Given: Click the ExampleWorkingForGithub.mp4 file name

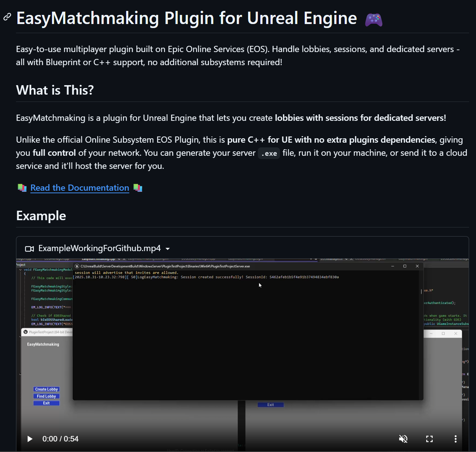Looking at the screenshot, I should point(99,248).
